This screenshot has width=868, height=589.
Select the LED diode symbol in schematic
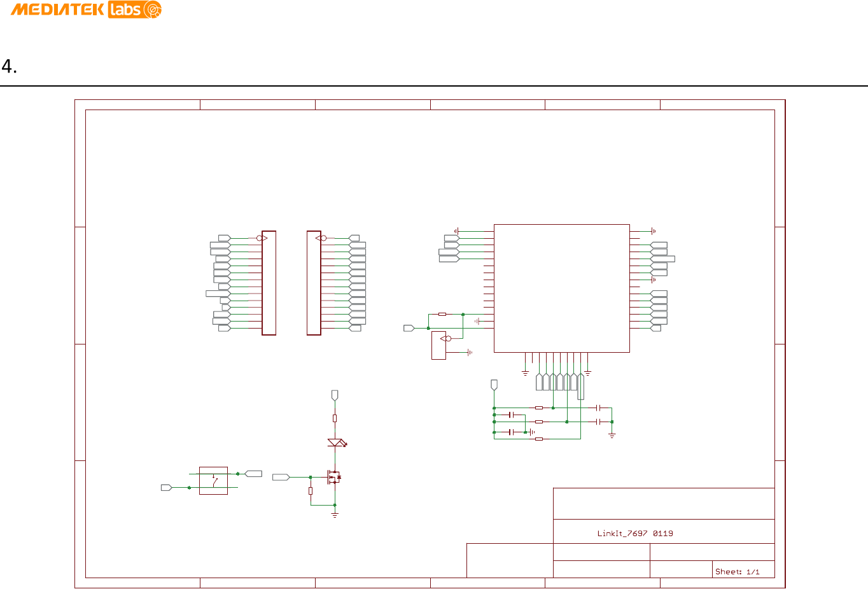tap(336, 443)
